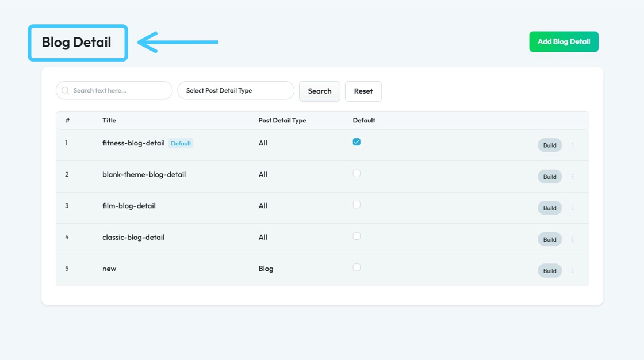
Task: Click Build for the new blog detail
Action: (550, 271)
